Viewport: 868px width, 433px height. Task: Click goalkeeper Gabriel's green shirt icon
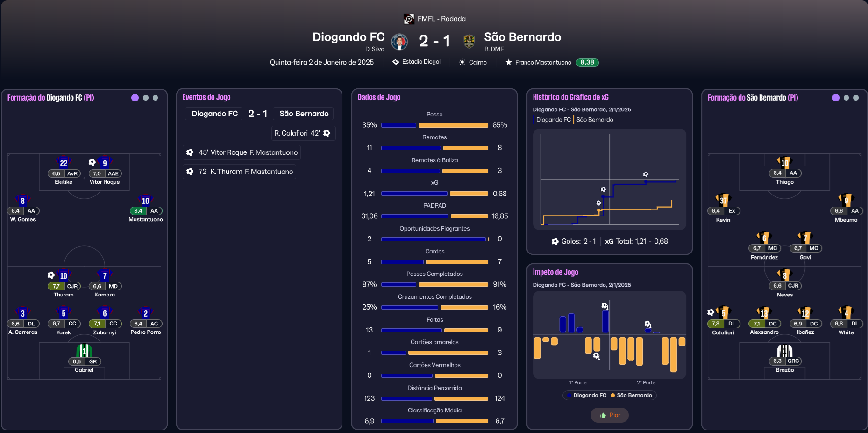click(84, 350)
